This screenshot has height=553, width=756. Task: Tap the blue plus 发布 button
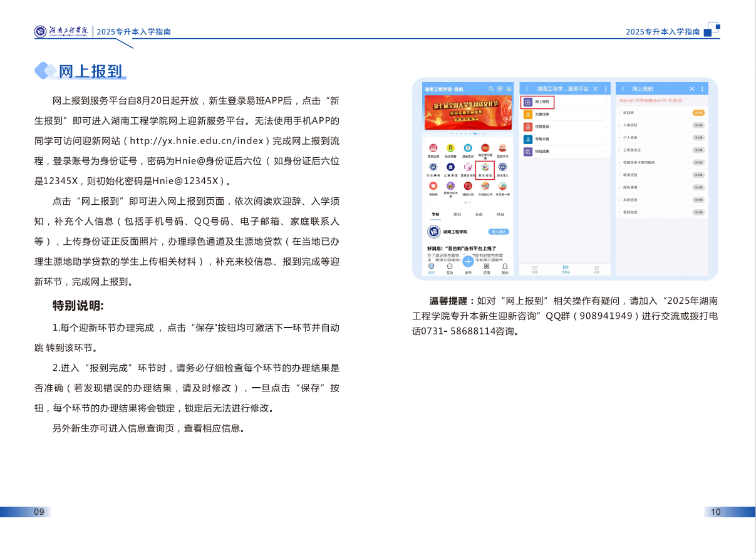point(468,261)
